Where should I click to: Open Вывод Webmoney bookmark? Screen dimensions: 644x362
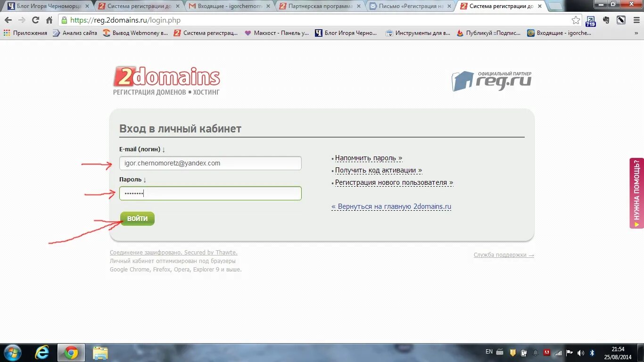click(135, 33)
